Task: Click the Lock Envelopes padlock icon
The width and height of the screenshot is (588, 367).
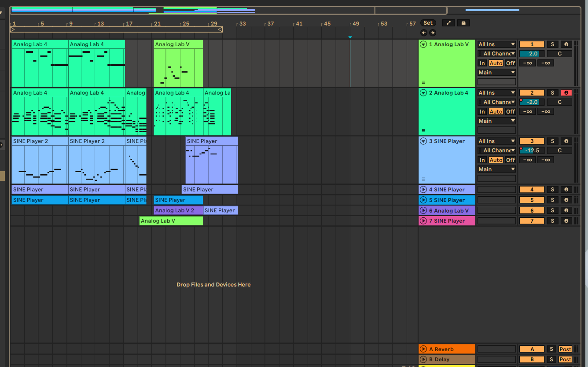Action: coord(463,23)
